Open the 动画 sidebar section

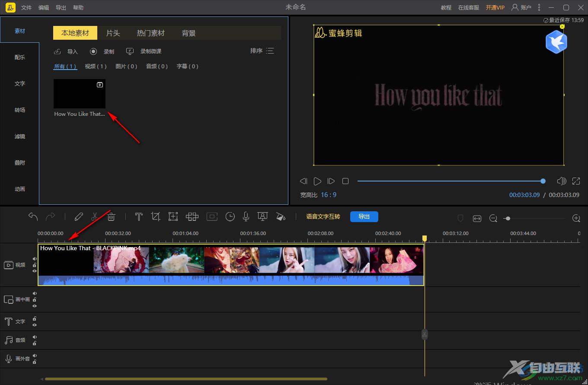point(20,189)
